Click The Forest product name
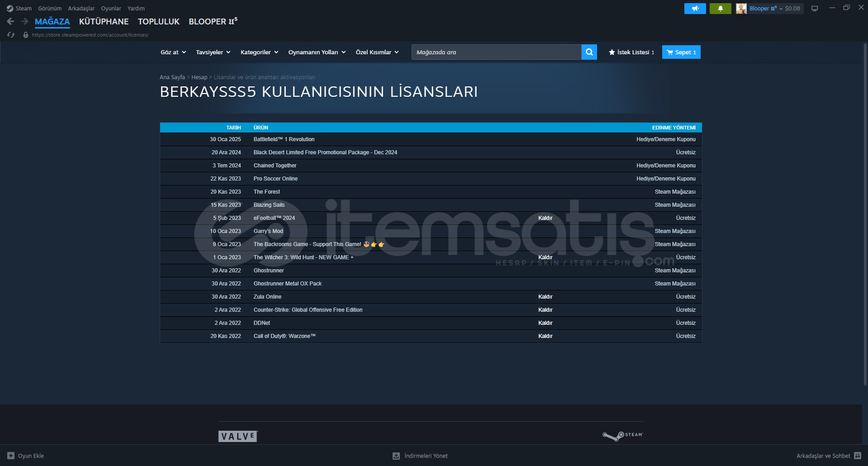Viewport: 868px width, 466px height. pyautogui.click(x=267, y=192)
